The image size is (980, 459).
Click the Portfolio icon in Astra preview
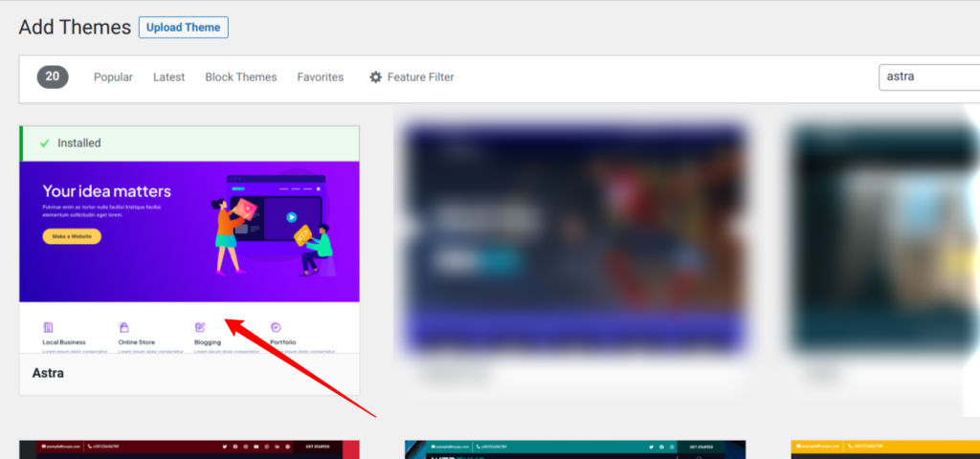276,327
